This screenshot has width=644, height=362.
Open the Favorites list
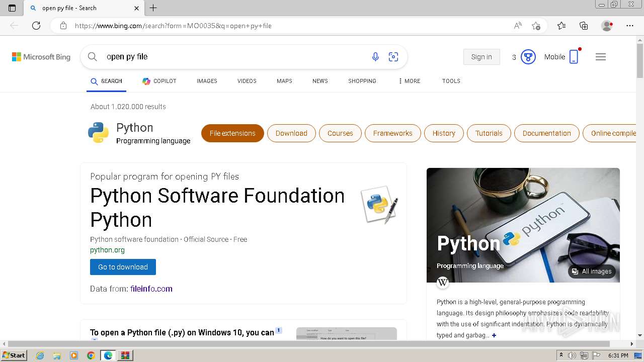point(561,26)
